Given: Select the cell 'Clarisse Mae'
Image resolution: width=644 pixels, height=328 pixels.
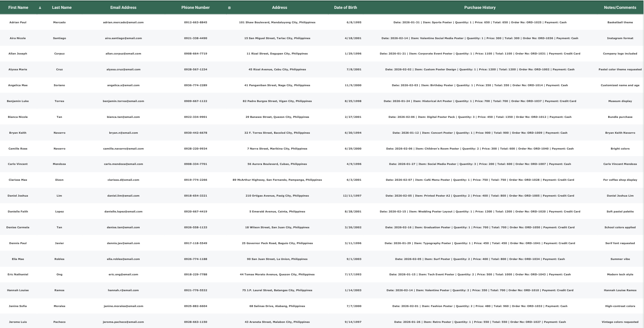Looking at the screenshot, I should click(18, 180).
